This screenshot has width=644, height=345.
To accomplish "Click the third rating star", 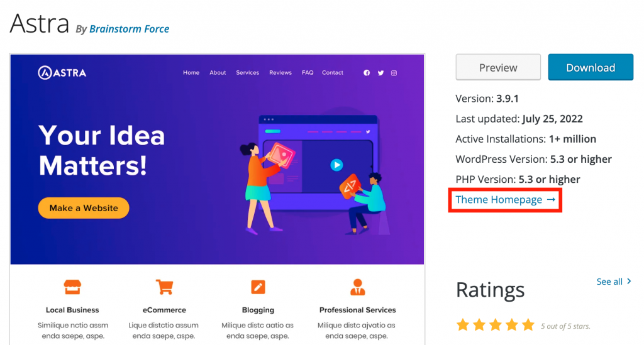I will pyautogui.click(x=496, y=326).
